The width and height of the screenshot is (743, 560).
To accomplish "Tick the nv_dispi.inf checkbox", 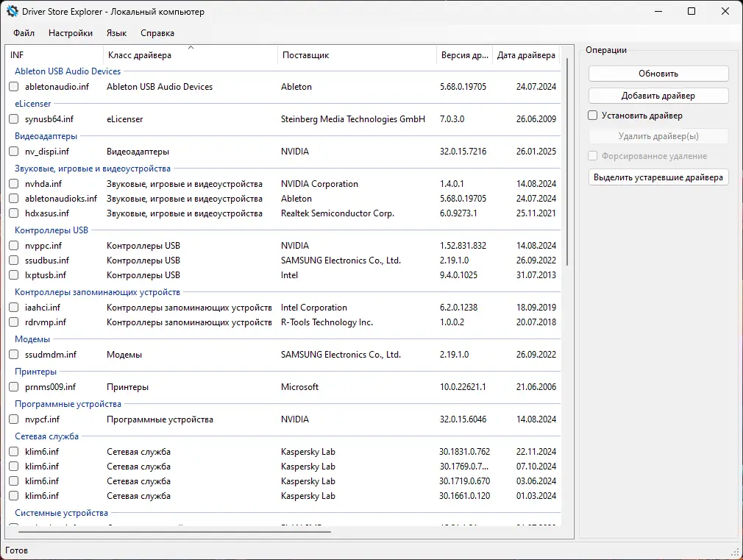I will pyautogui.click(x=14, y=152).
